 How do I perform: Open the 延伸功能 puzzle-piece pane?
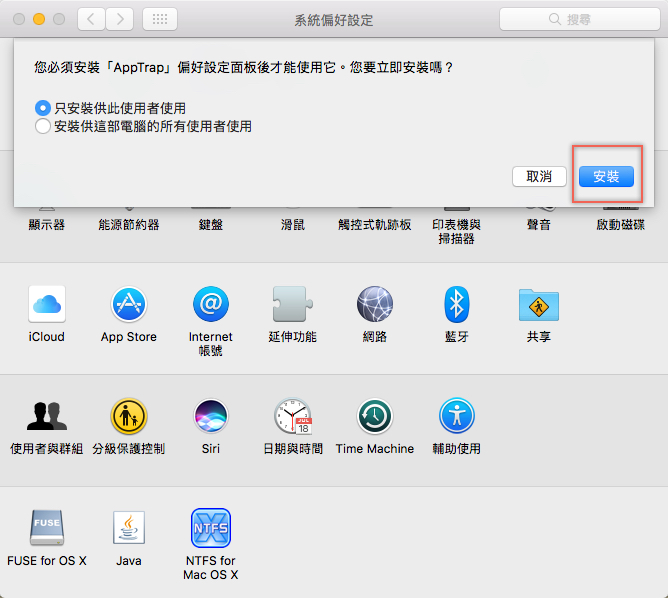coord(293,305)
